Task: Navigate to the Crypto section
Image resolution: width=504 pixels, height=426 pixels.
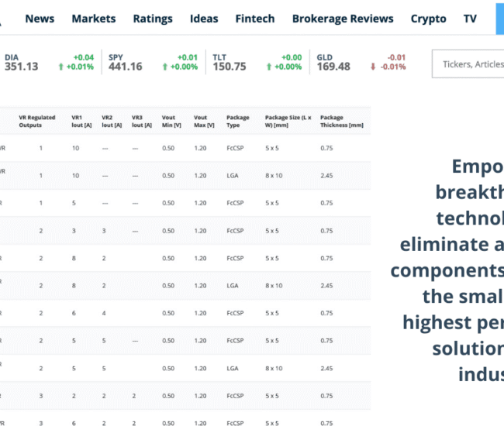Action: 428,19
